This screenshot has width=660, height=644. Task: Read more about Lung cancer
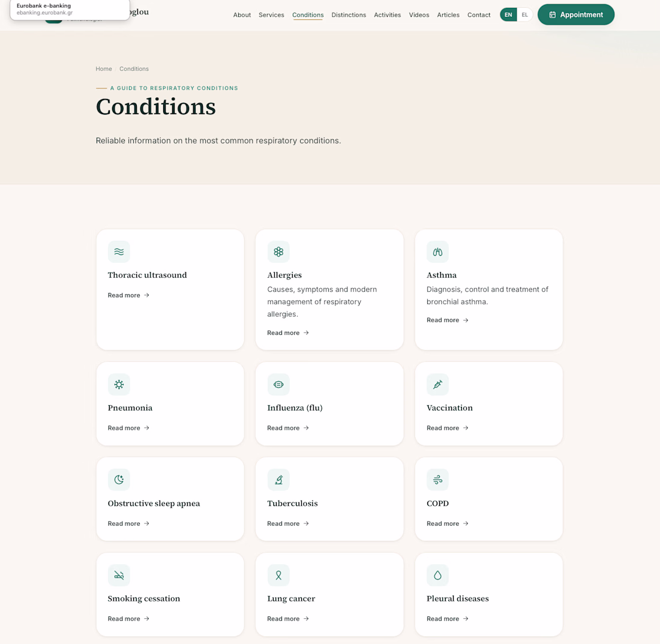point(288,618)
